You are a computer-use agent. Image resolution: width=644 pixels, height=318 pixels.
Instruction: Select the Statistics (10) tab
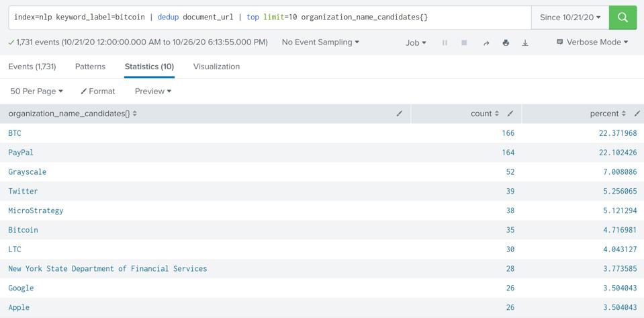149,67
